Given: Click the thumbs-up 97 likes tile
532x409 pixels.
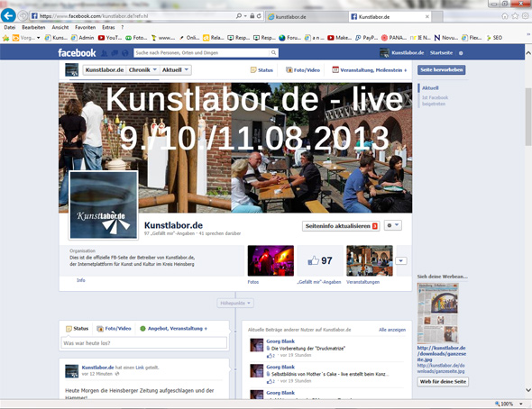Looking at the screenshot, I should click(320, 260).
